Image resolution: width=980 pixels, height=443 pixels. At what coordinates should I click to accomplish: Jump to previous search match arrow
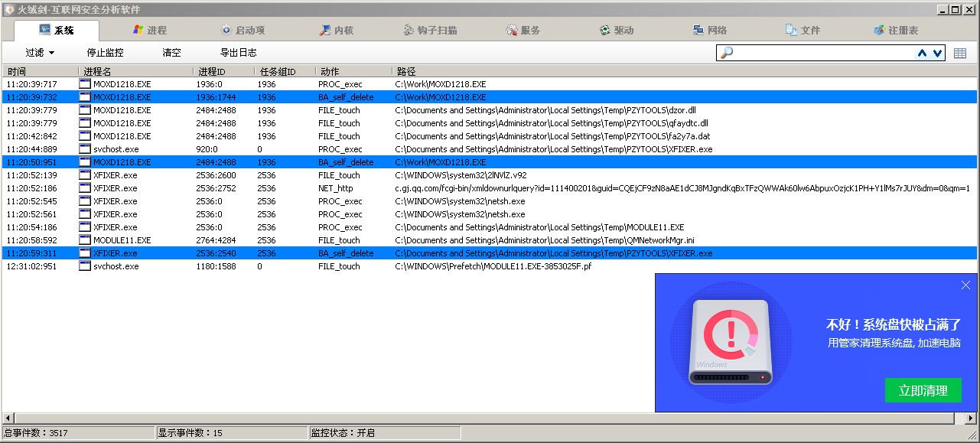point(923,53)
